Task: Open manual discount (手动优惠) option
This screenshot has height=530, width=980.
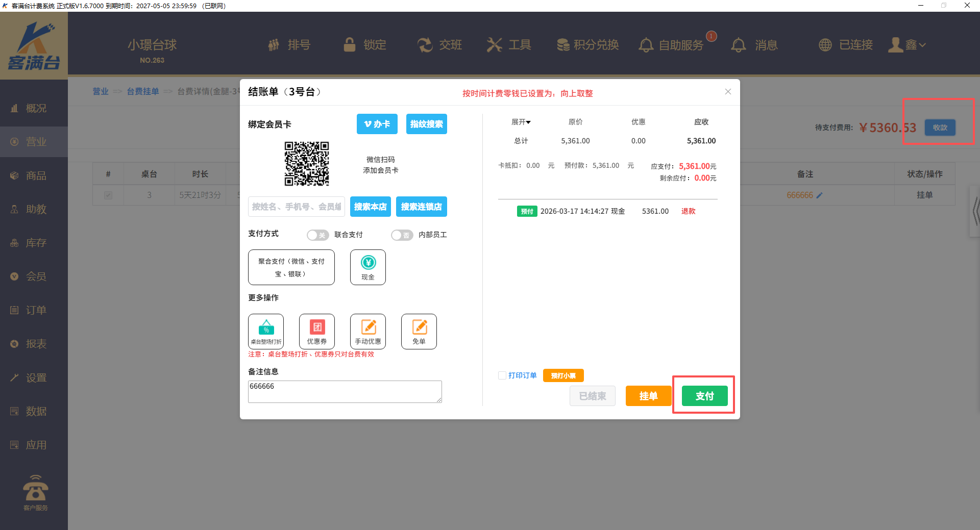Action: [367, 331]
